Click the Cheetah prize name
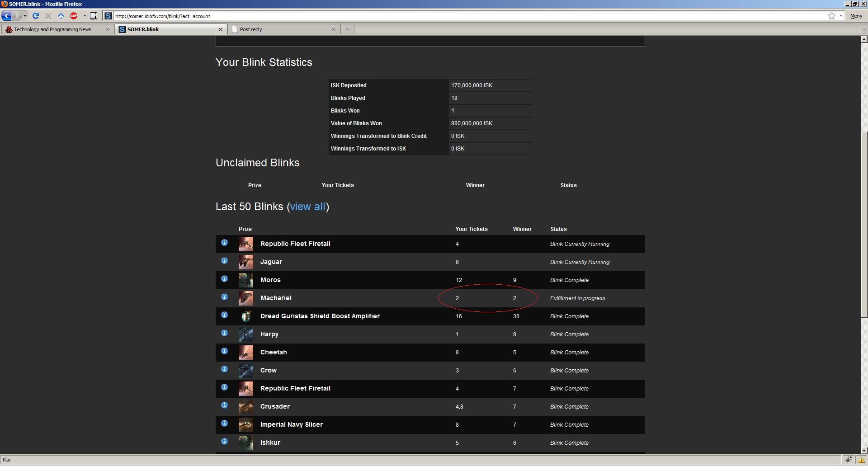Image resolution: width=868 pixels, height=466 pixels. pyautogui.click(x=274, y=352)
